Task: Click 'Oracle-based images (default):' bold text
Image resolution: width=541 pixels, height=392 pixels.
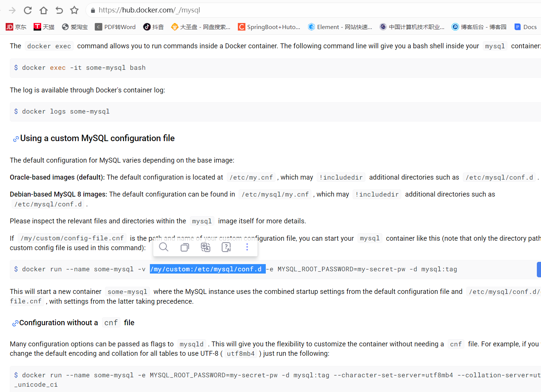Action: click(57, 177)
